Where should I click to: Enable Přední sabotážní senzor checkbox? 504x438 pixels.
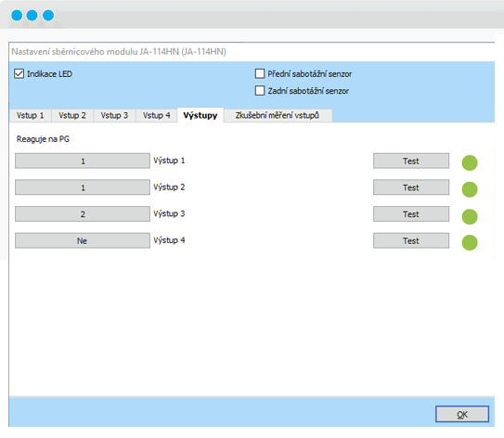pos(260,73)
